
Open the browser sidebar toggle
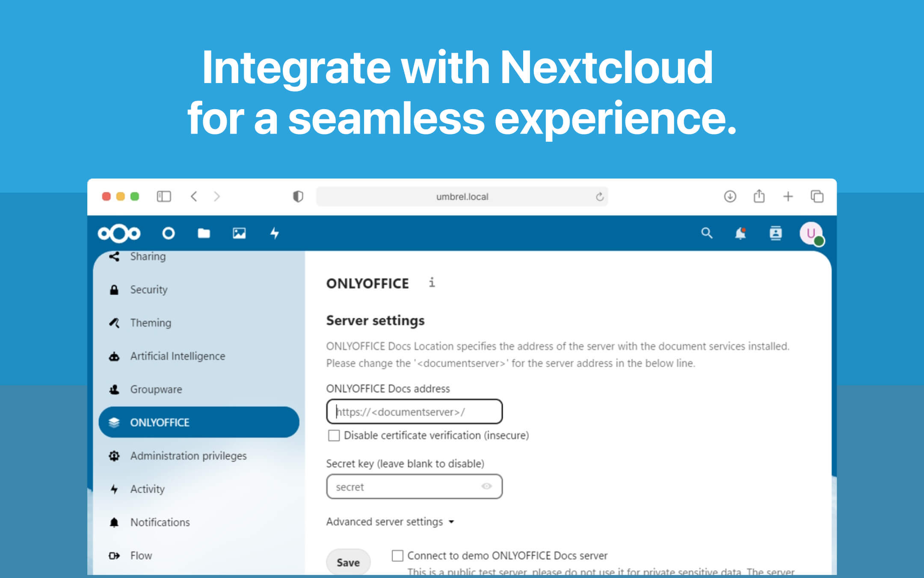point(164,197)
